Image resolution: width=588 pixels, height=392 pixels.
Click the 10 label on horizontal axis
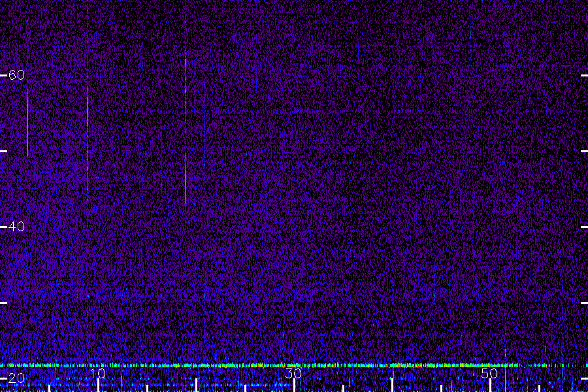tap(98, 373)
